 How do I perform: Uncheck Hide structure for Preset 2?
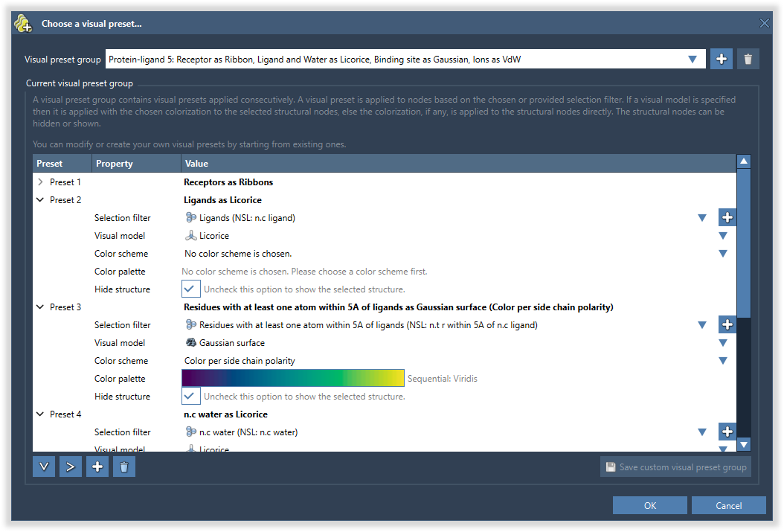coord(191,289)
